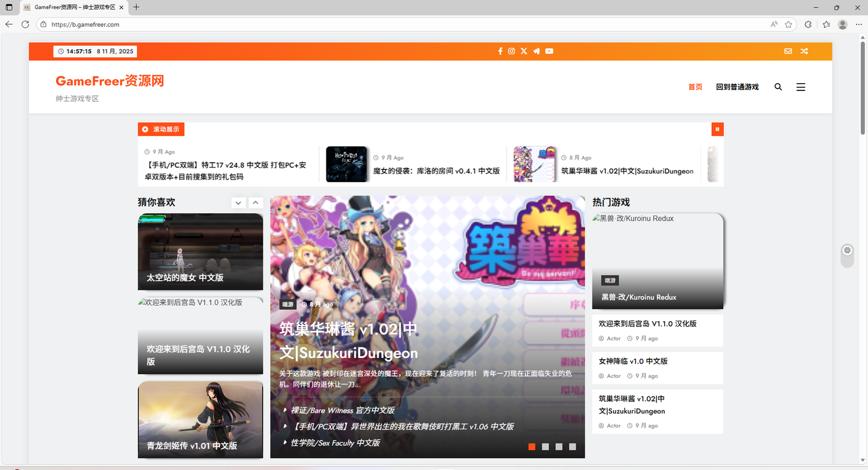Click the shuffle random-post icon

tap(804, 51)
